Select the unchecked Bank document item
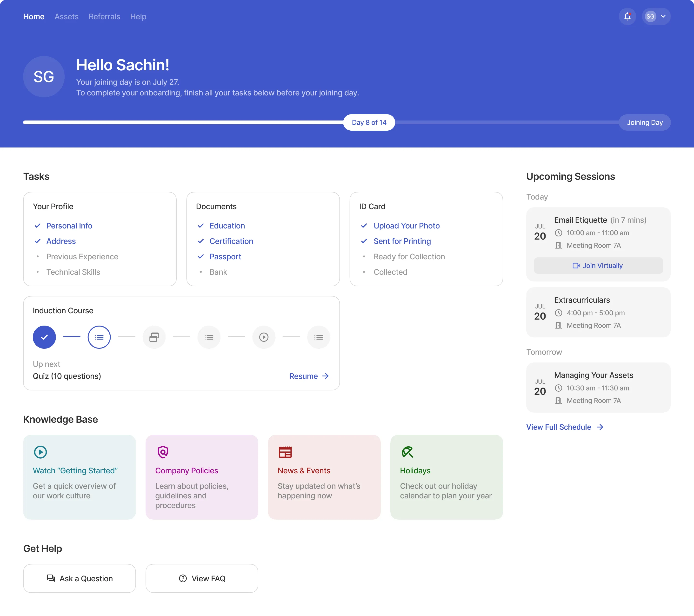Viewport: 694px width, 616px height. pyautogui.click(x=218, y=272)
